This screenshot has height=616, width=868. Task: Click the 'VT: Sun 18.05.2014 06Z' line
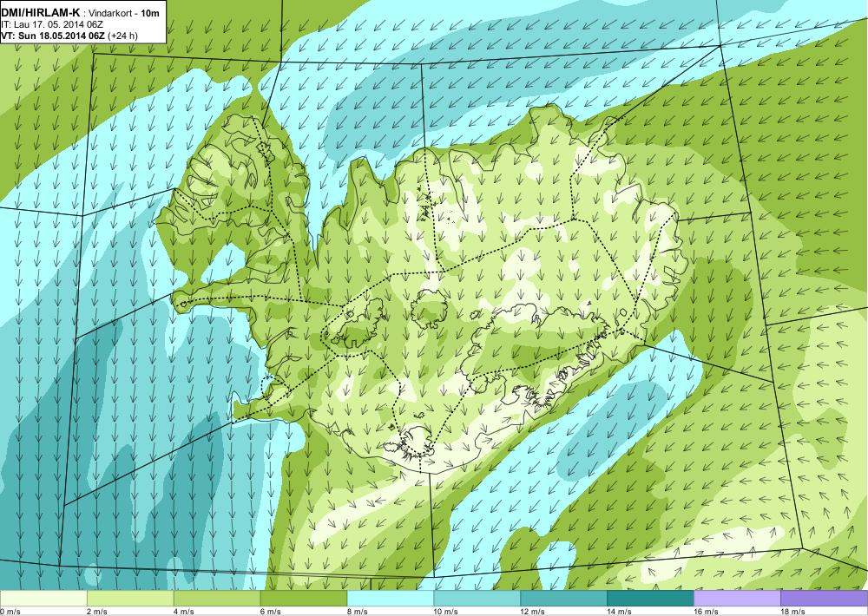pos(53,36)
